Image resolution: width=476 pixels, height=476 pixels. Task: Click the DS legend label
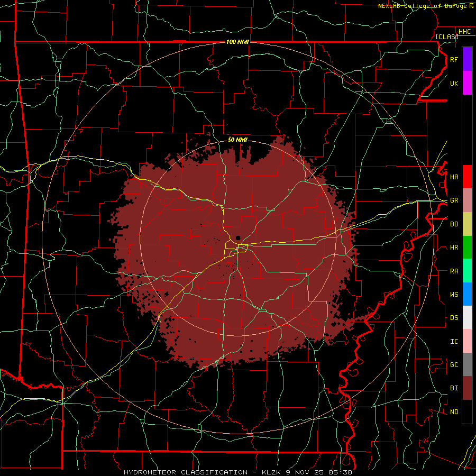pyautogui.click(x=454, y=318)
